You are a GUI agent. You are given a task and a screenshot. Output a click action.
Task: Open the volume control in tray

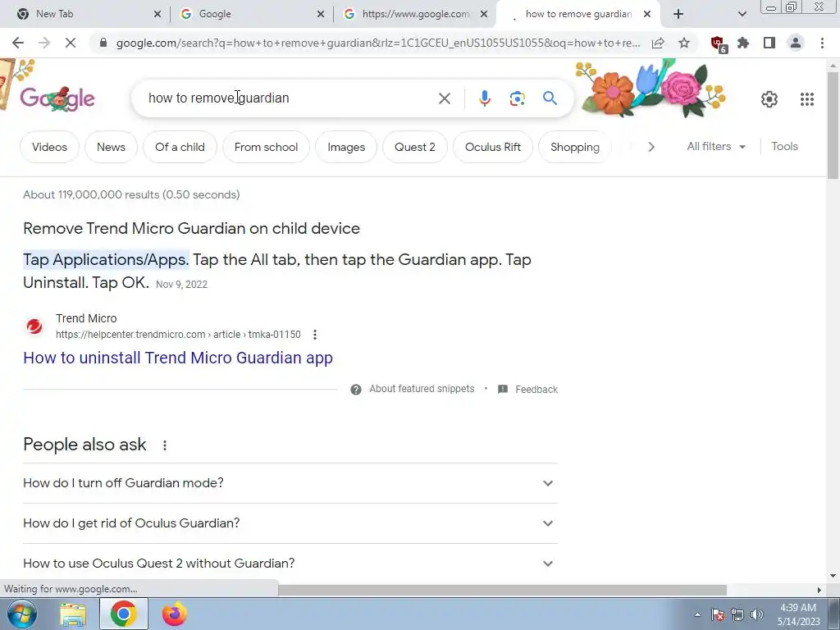tap(757, 614)
